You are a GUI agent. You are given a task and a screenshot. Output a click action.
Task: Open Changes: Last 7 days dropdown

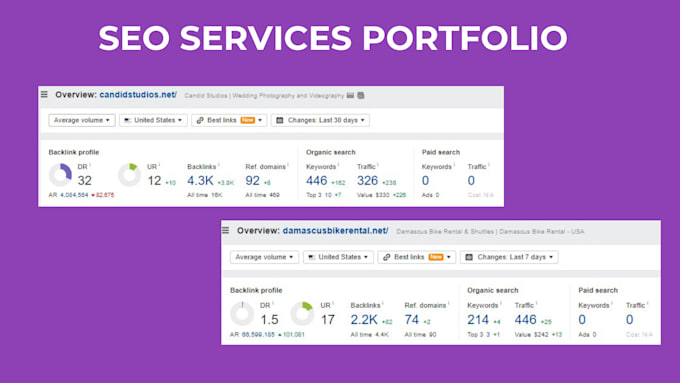(x=509, y=257)
